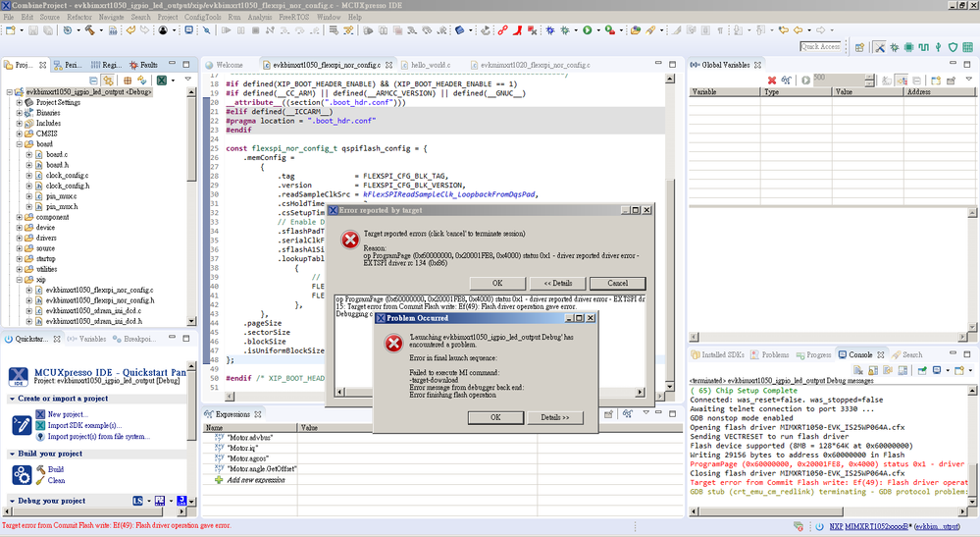Click the New project link
Image resolution: width=980 pixels, height=537 pixels.
tap(68, 414)
